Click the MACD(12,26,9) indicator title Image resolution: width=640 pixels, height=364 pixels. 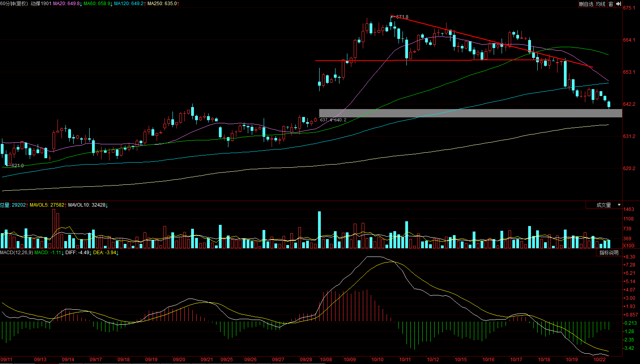[x=17, y=253]
